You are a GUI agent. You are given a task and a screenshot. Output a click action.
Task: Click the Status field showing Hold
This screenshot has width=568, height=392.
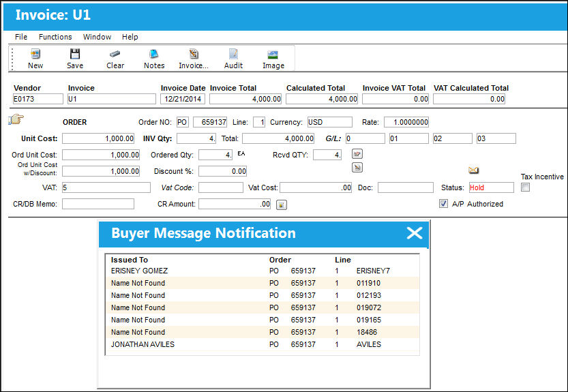tap(492, 187)
